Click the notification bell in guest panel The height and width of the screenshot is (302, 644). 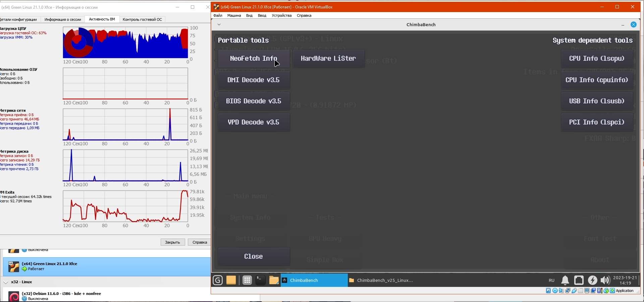tap(565, 280)
